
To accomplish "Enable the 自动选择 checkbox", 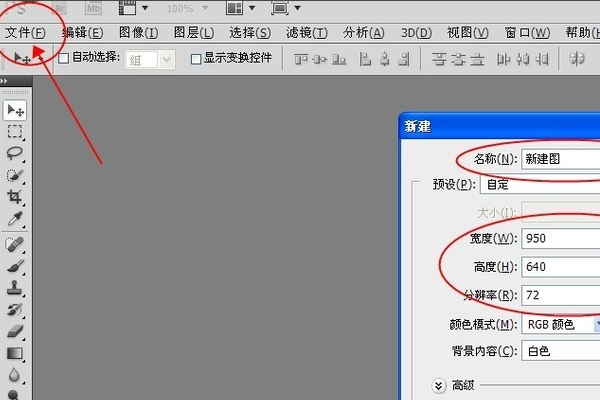I will click(64, 58).
